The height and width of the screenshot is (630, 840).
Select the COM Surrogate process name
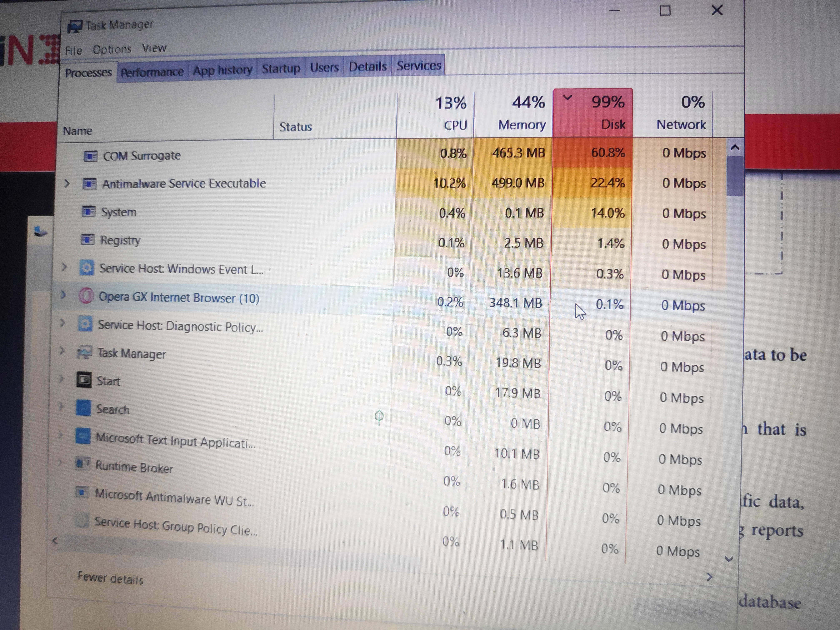point(142,156)
